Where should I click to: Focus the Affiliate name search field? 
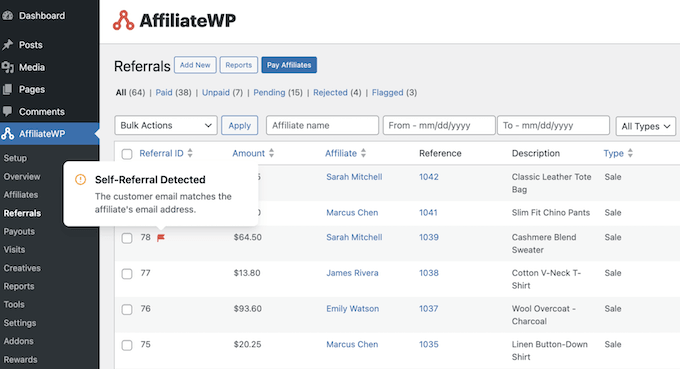(322, 125)
